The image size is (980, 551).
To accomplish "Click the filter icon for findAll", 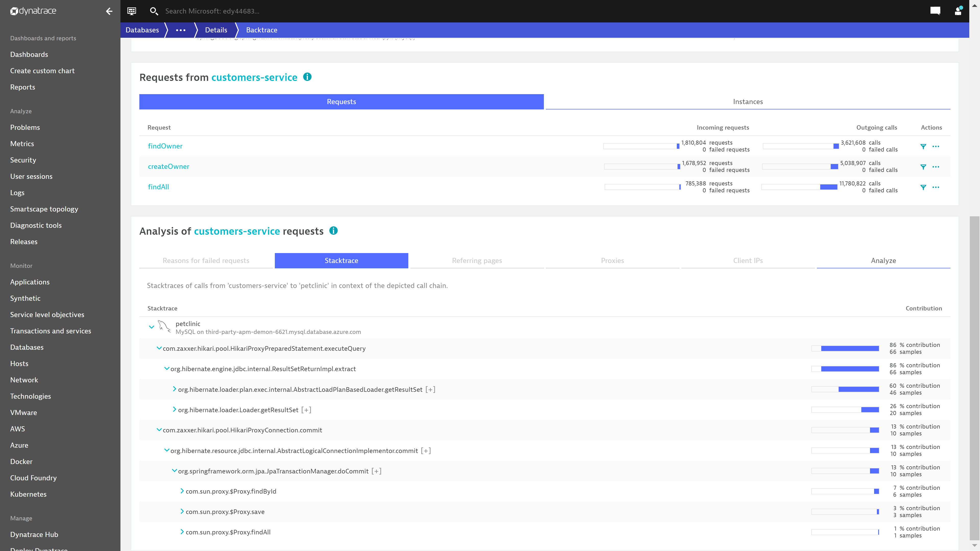I will click(x=923, y=187).
